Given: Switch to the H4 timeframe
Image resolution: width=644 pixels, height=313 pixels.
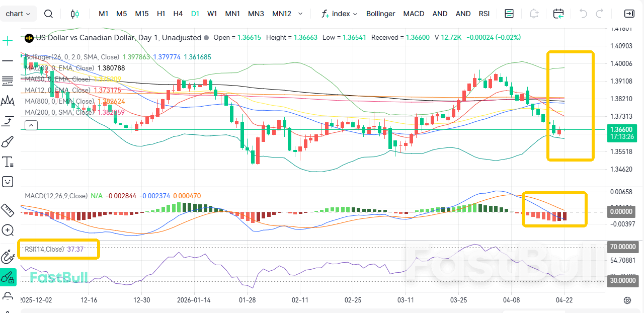Looking at the screenshot, I should point(178,14).
